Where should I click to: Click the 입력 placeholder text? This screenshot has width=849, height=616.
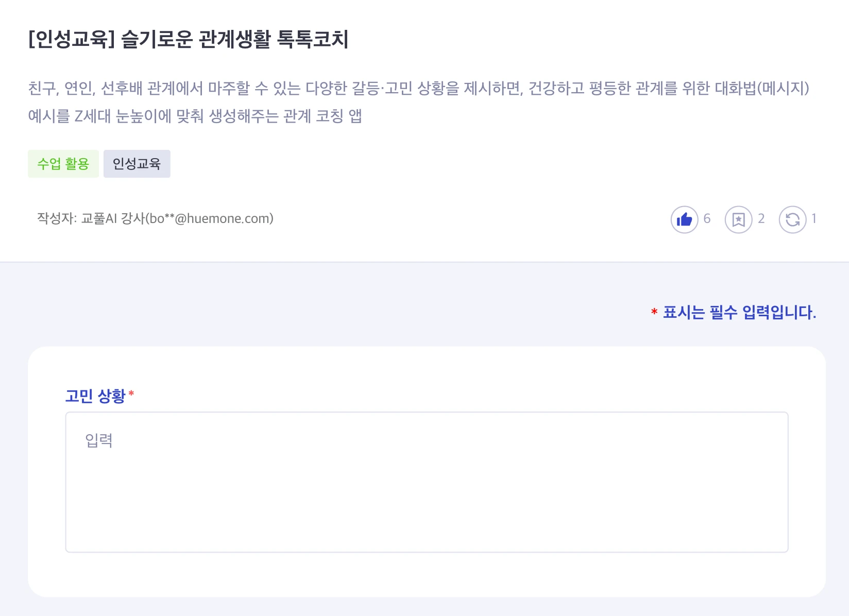pyautogui.click(x=99, y=440)
